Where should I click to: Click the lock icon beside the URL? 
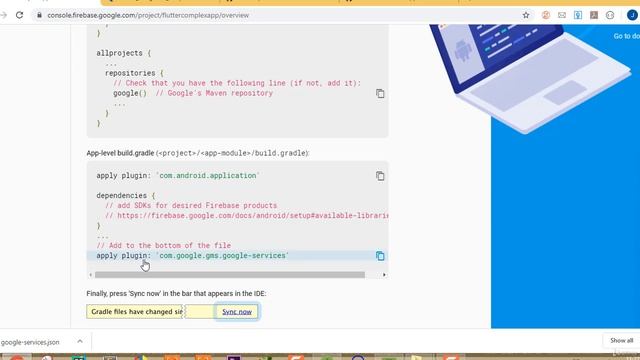(x=39, y=15)
